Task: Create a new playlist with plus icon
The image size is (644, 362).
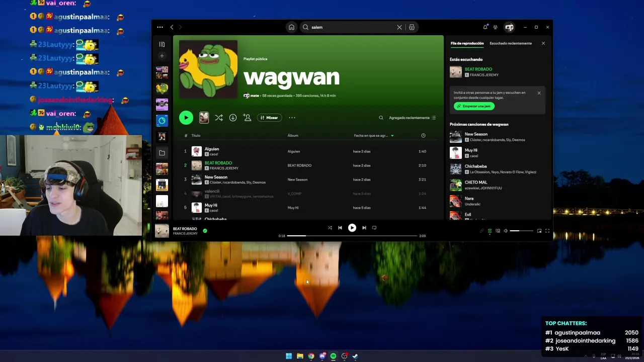Action: click(162, 56)
